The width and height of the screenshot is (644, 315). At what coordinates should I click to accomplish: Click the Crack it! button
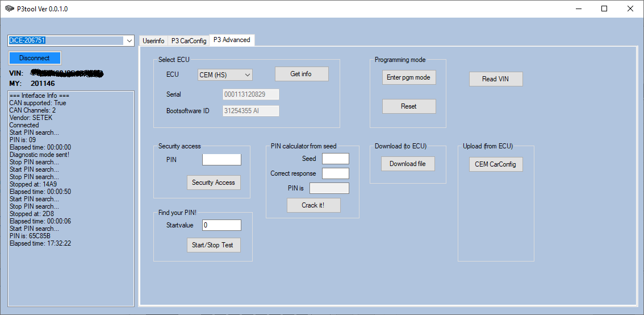(313, 205)
